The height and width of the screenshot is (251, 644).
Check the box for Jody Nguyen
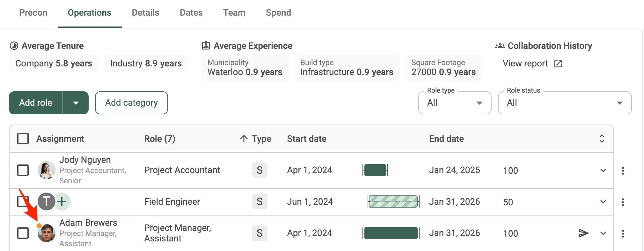tap(23, 170)
